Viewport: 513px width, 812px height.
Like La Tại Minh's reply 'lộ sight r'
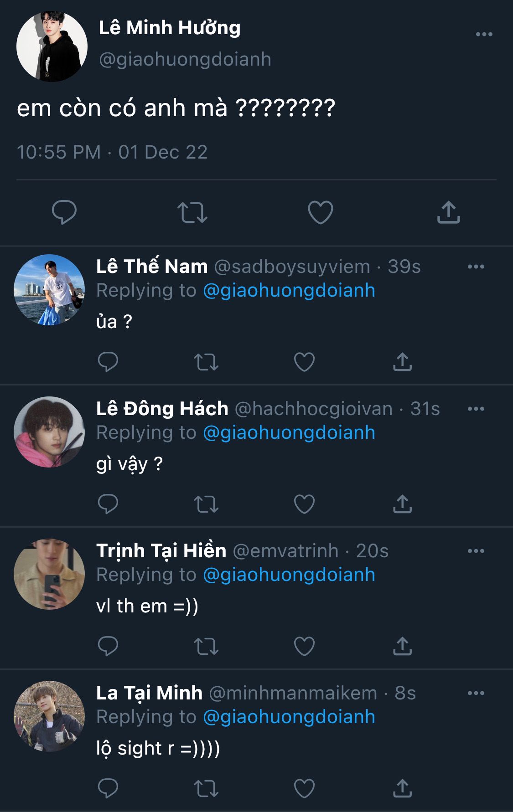[304, 789]
